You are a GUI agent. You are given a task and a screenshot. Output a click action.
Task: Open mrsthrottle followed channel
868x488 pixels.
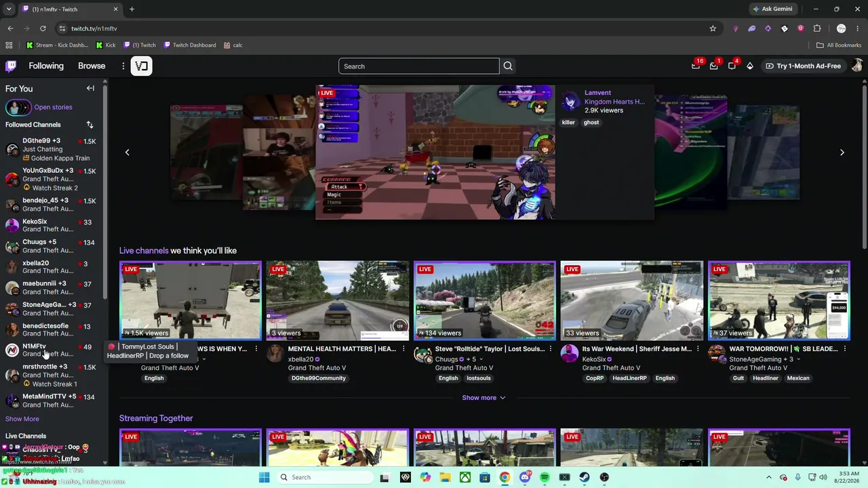coord(53,375)
